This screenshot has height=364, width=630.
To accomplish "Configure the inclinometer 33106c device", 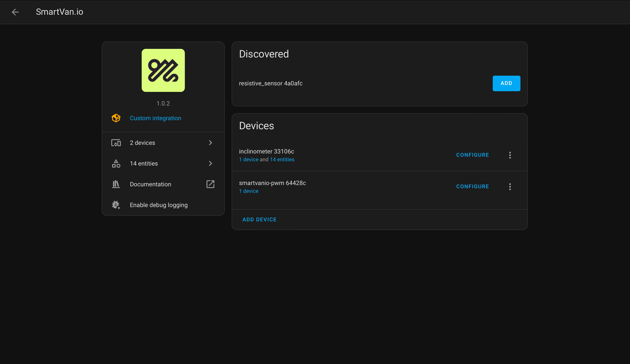I will click(x=472, y=155).
